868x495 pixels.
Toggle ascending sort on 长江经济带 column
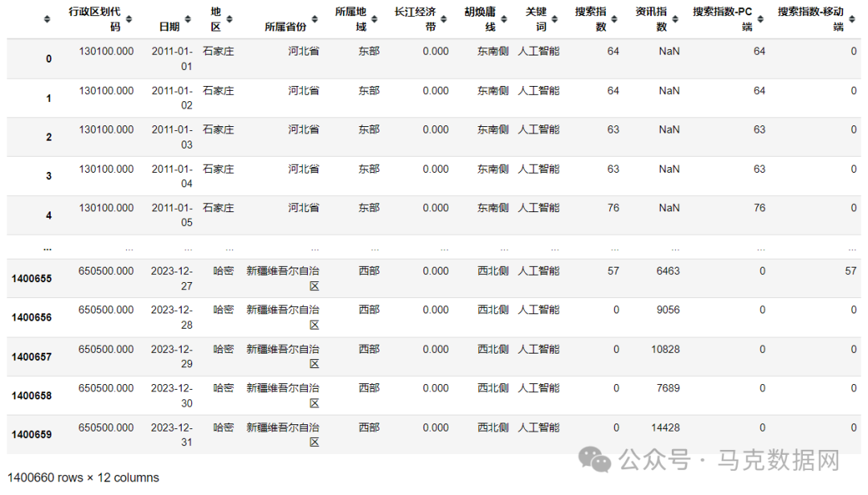444,18
